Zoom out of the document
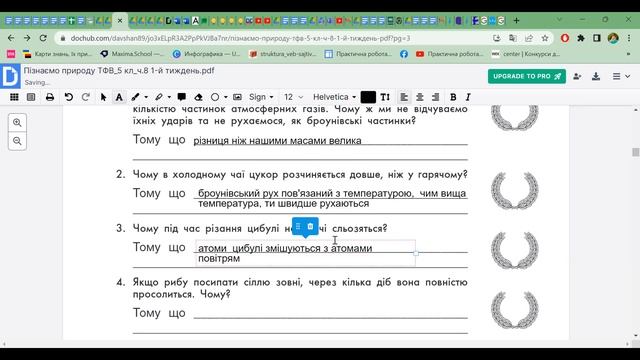This screenshot has width=640, height=360. click(17, 141)
